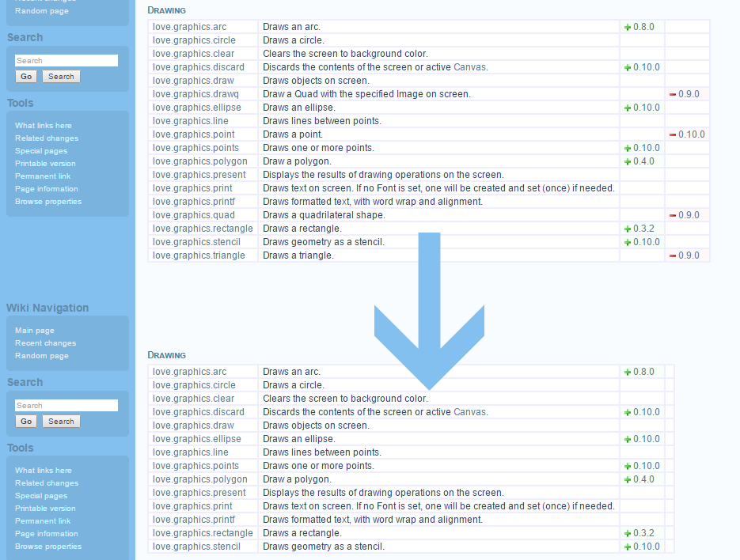The width and height of the screenshot is (740, 560).
Task: Click the Search button in the sidebar
Action: tap(61, 76)
